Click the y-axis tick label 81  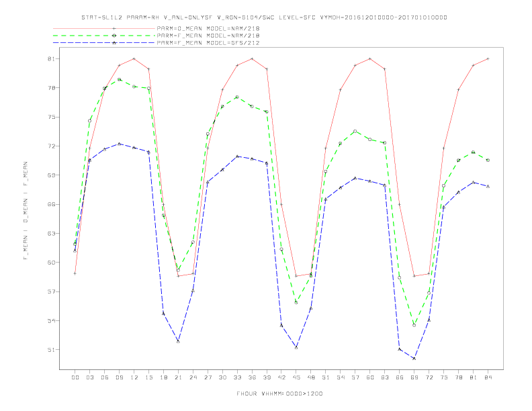click(x=51, y=59)
